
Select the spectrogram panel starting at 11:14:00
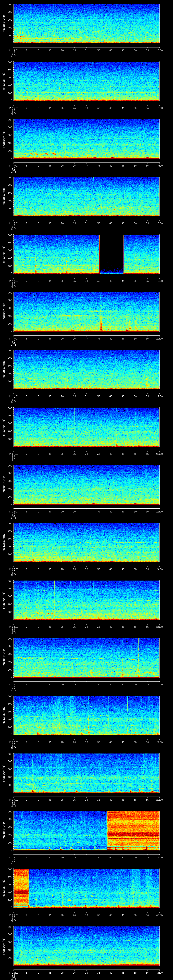[x=87, y=24]
